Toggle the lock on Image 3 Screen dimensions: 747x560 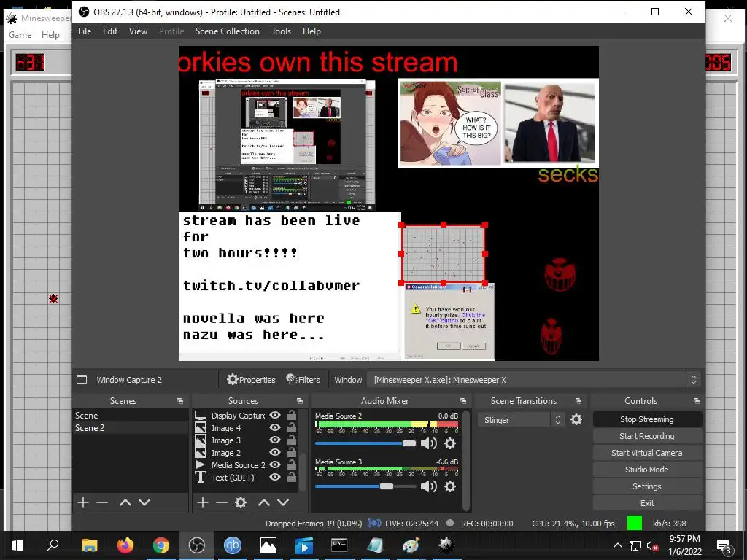tap(292, 440)
